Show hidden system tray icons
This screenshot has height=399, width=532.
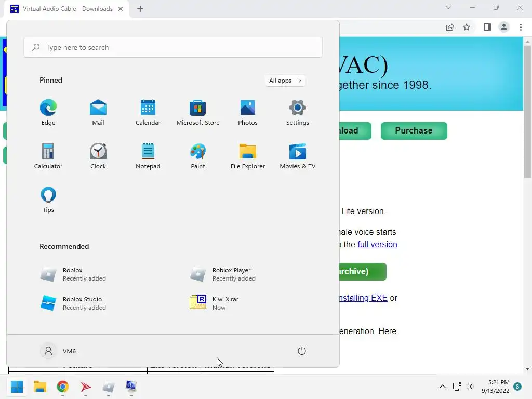pos(443,387)
